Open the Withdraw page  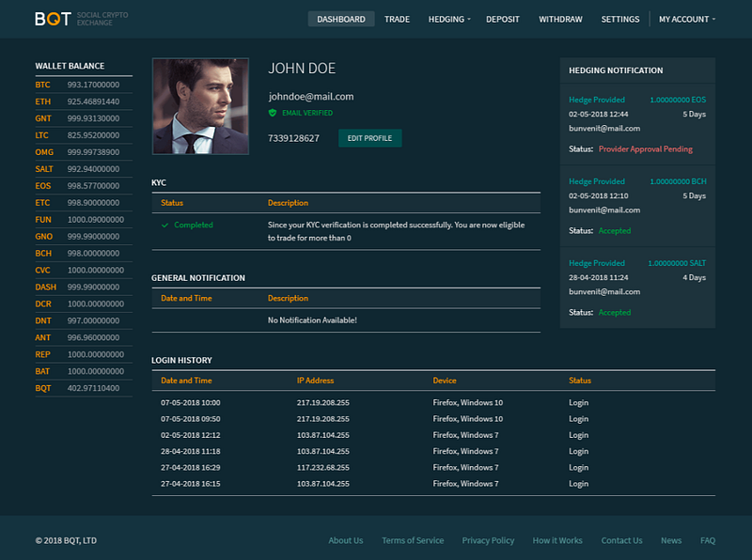(560, 19)
